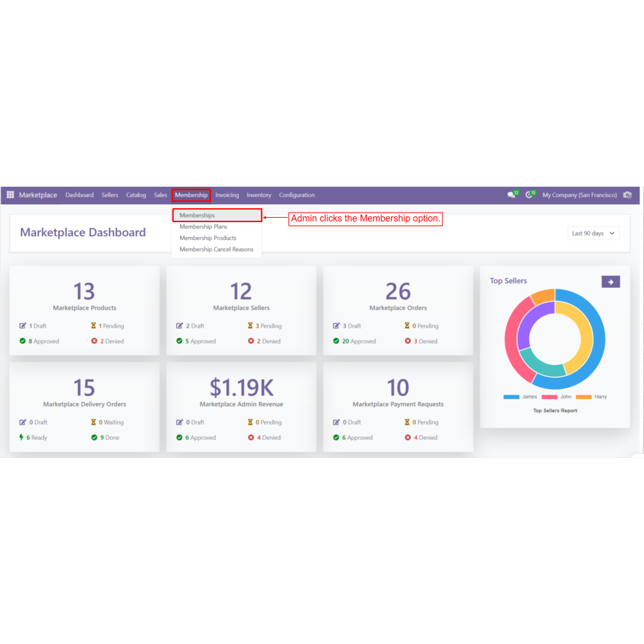Choose Membership Plans menu entry
The image size is (644, 644).
click(x=204, y=227)
